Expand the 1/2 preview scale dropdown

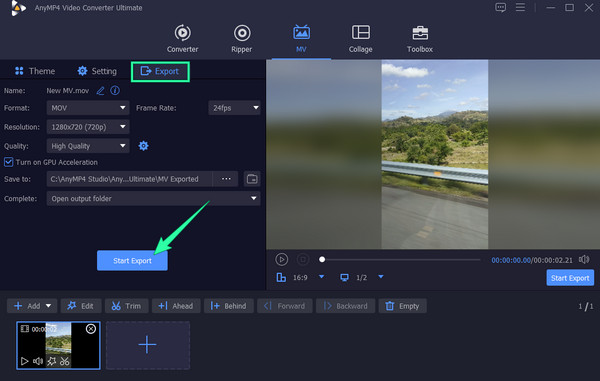(381, 277)
